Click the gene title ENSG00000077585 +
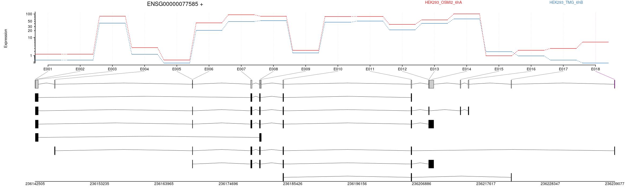 pyautogui.click(x=175, y=4)
